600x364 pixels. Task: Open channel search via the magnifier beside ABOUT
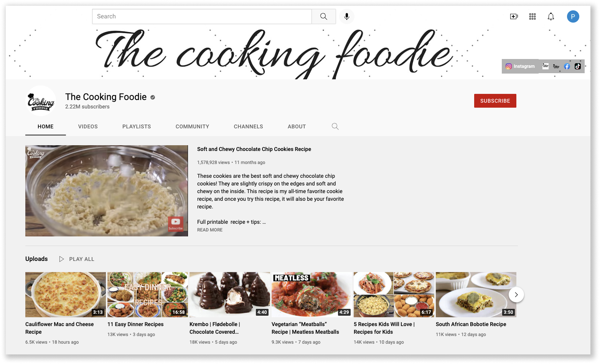click(335, 126)
